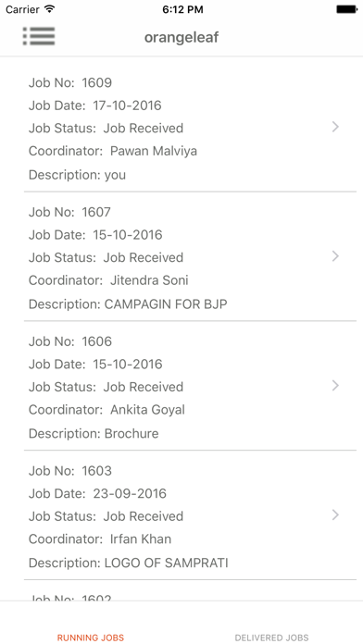
Task: Tap coordinator Jitendra Soni line
Action: [x=108, y=280]
